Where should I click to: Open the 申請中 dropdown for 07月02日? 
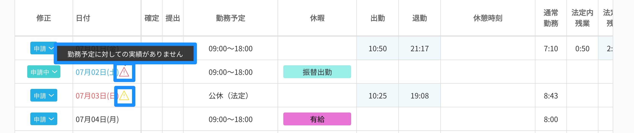click(x=44, y=72)
